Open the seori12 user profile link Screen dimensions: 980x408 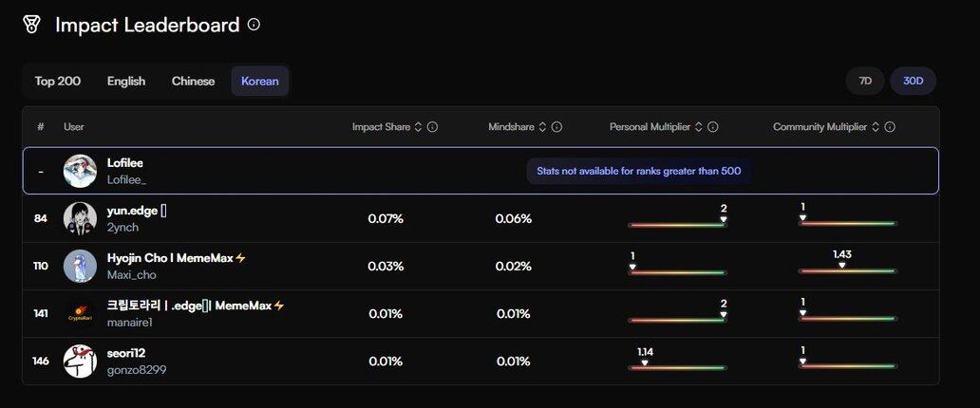126,353
